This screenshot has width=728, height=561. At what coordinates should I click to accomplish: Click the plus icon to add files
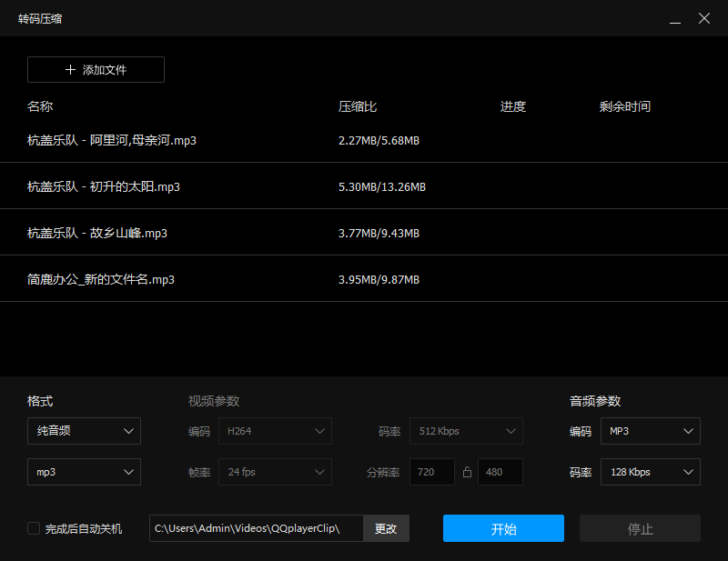tap(70, 69)
